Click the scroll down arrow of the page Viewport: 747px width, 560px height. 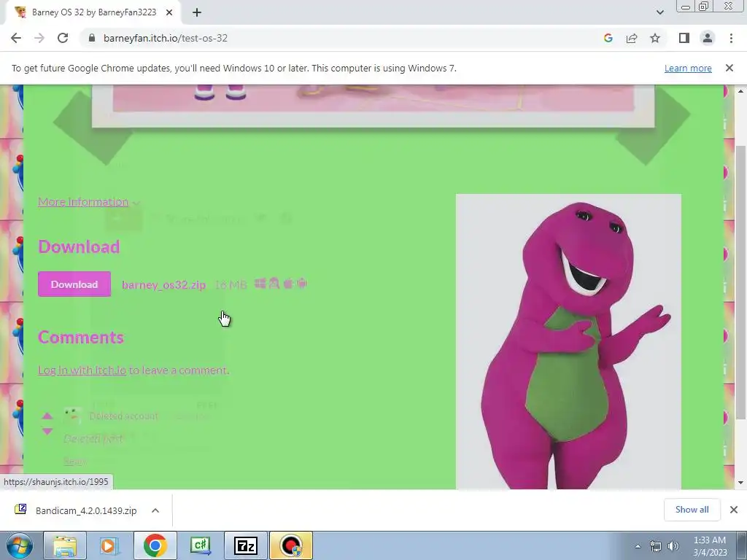coord(740,483)
